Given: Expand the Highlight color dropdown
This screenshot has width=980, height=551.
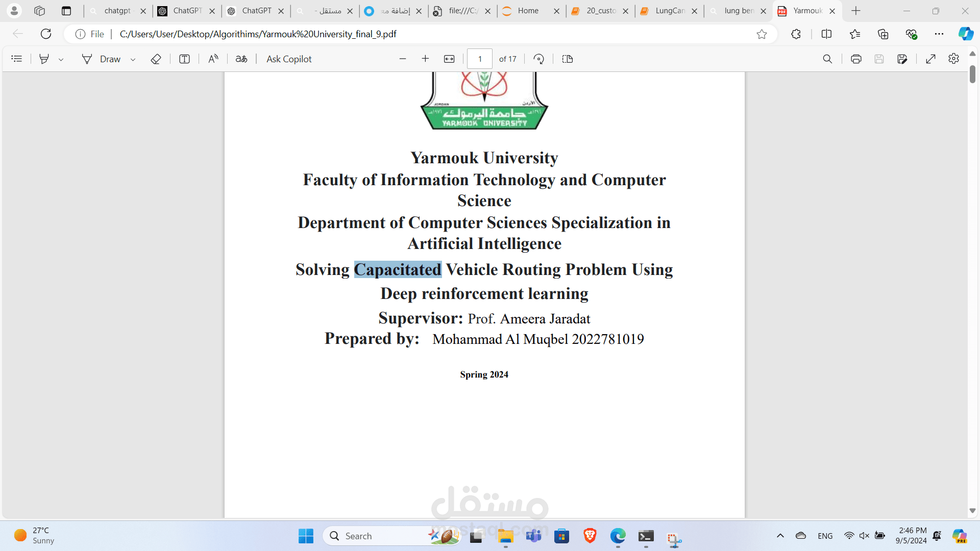Looking at the screenshot, I should click(x=61, y=60).
